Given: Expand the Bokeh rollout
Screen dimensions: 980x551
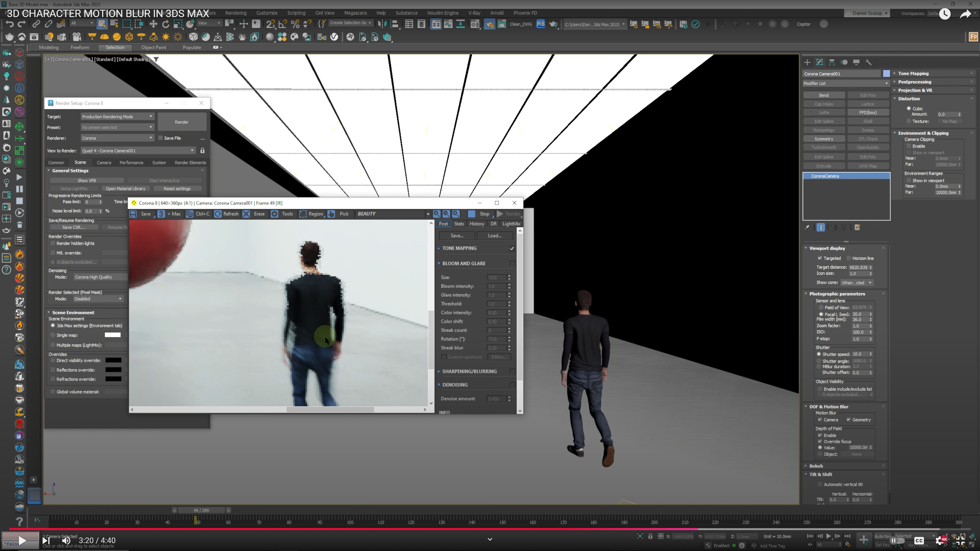Looking at the screenshot, I should coord(816,466).
